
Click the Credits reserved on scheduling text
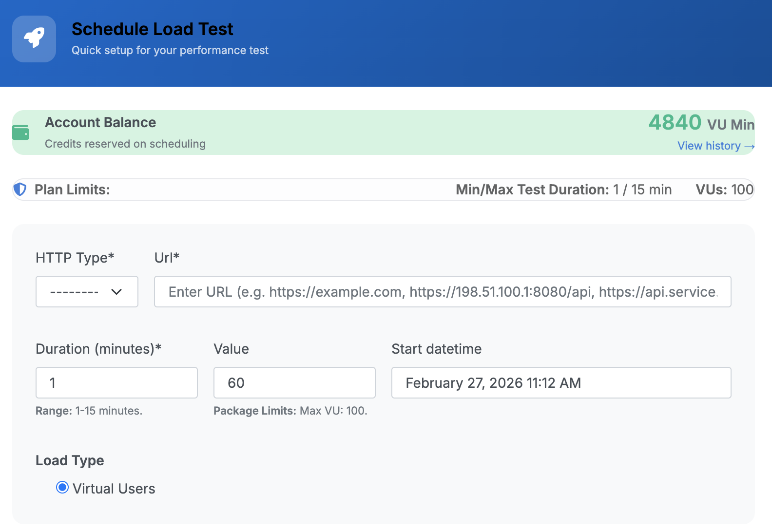point(125,144)
